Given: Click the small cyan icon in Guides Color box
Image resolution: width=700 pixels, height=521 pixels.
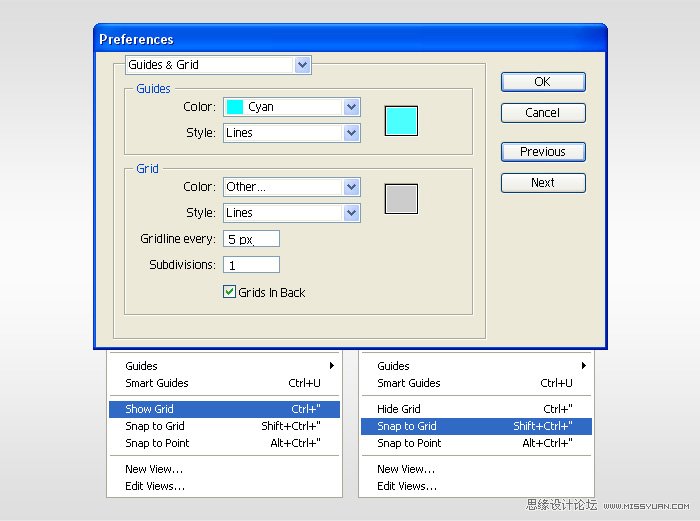Looking at the screenshot, I should (235, 107).
